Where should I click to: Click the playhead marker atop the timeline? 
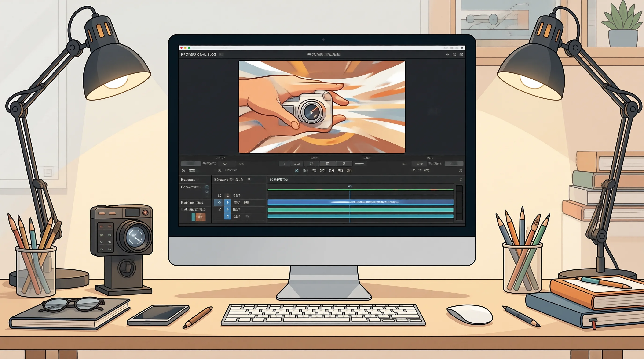click(350, 186)
